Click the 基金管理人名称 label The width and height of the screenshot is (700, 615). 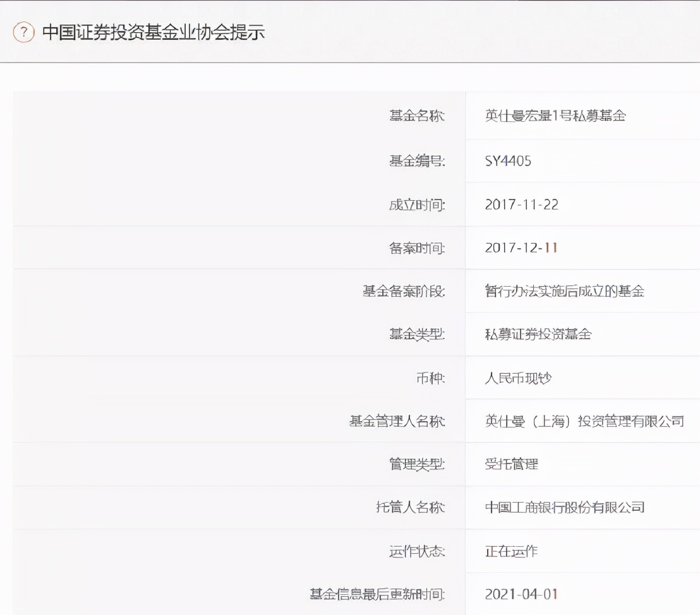[397, 421]
